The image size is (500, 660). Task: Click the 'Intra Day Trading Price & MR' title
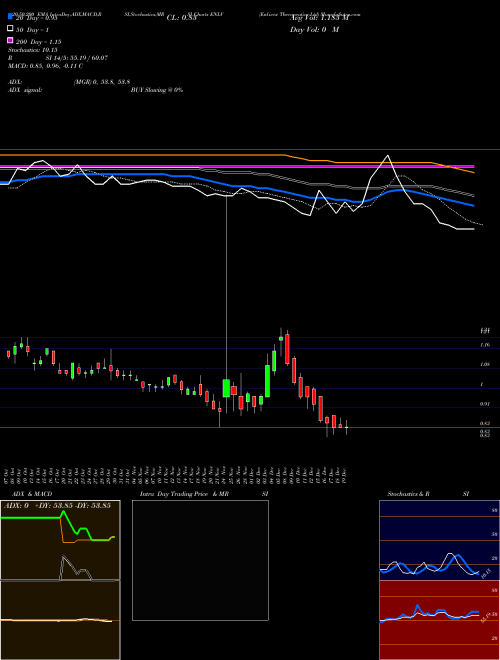(184, 494)
